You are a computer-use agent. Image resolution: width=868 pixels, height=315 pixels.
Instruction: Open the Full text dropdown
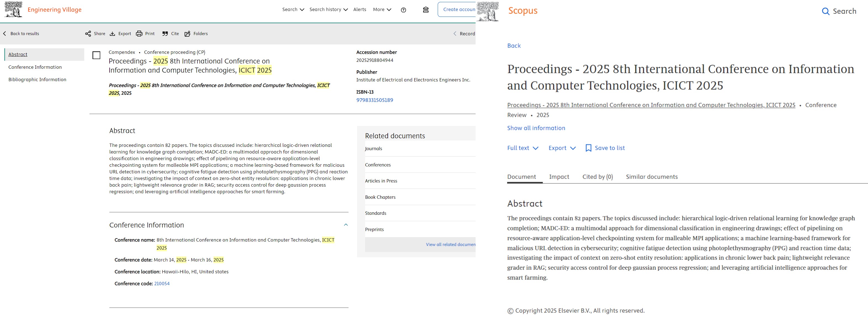pos(523,148)
